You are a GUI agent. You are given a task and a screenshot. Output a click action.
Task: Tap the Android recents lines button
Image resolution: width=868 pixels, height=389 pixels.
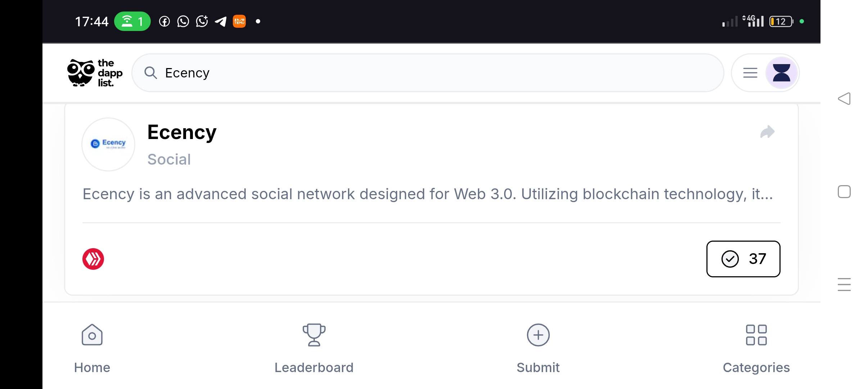coord(844,285)
